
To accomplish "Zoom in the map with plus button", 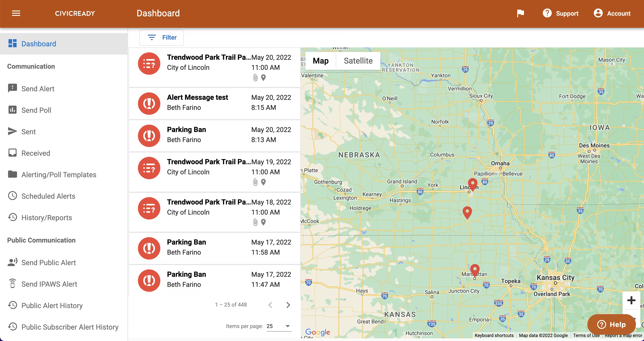I will tap(631, 300).
